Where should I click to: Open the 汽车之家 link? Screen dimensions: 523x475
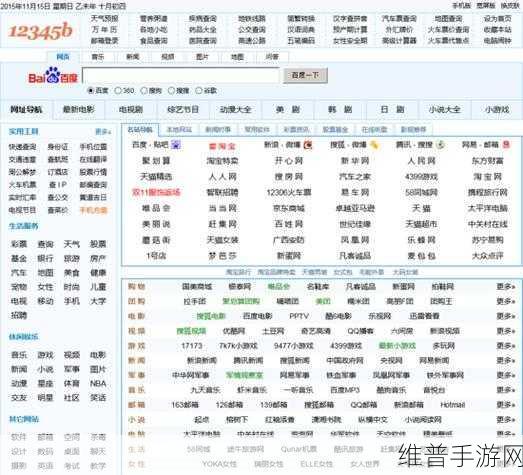click(x=355, y=176)
